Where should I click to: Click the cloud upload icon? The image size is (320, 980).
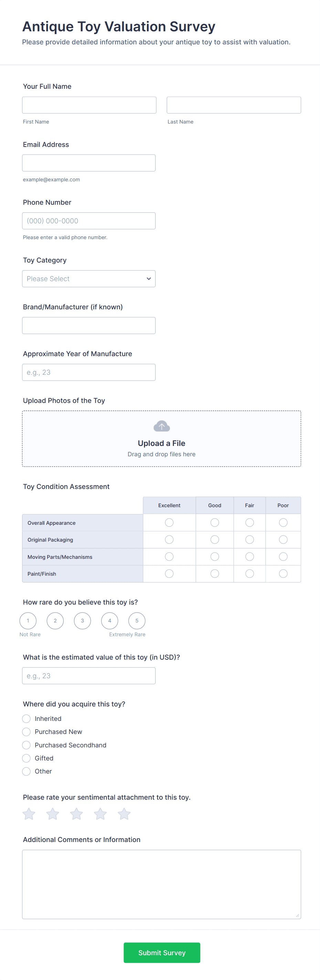161,426
